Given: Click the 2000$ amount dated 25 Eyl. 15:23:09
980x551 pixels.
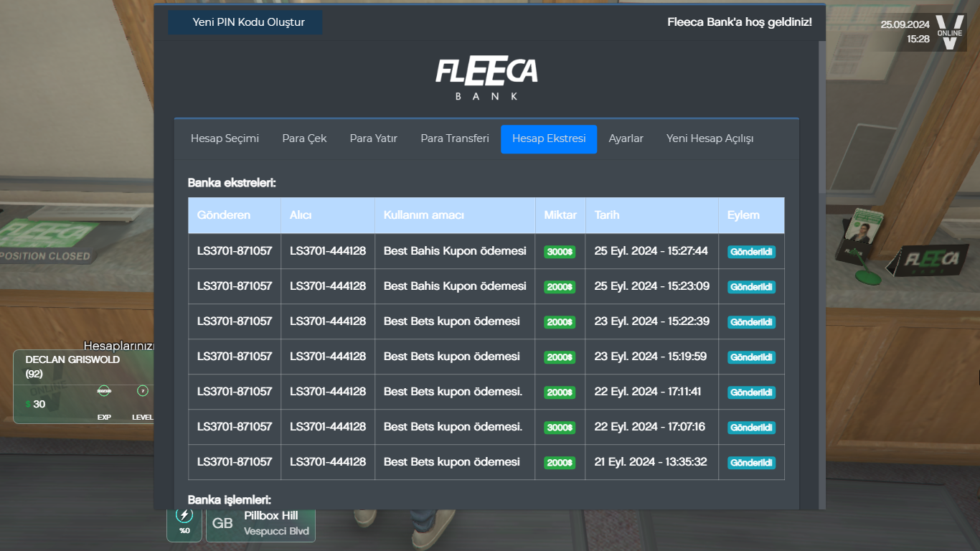Looking at the screenshot, I should (x=560, y=287).
